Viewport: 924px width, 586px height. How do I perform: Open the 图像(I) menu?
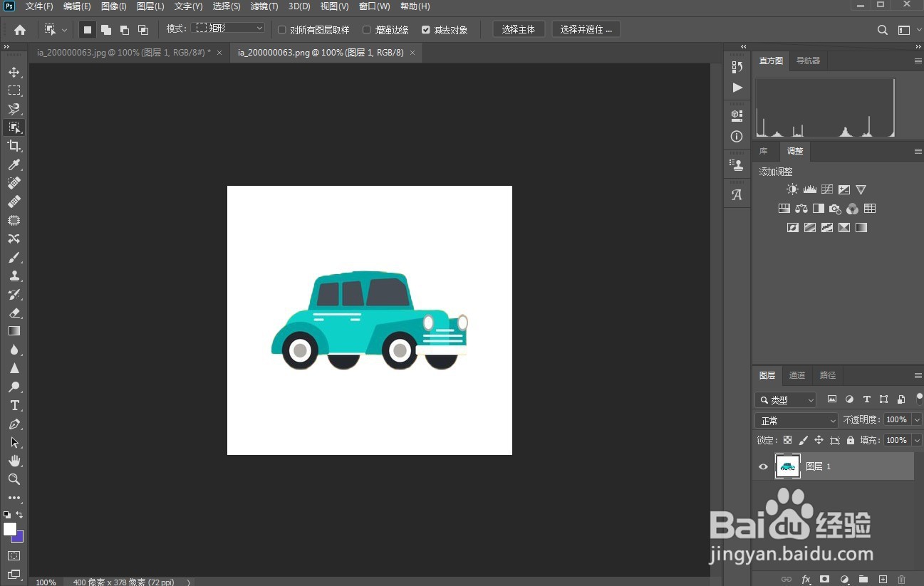(114, 6)
